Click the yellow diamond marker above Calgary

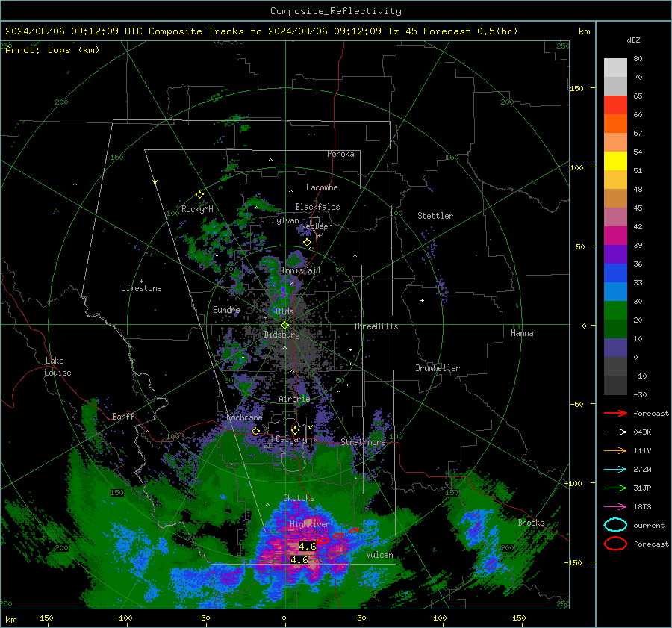coord(295,430)
